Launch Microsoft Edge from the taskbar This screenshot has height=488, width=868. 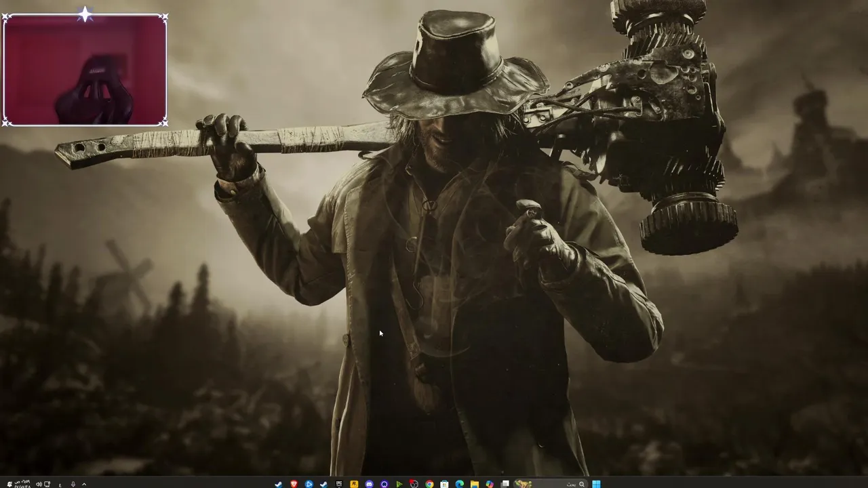pos(459,484)
